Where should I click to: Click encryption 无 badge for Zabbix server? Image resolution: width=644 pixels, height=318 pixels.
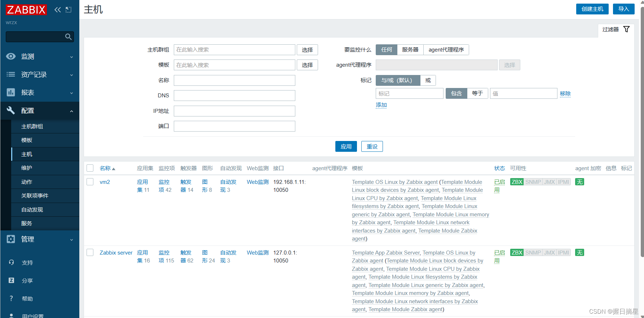pyautogui.click(x=579, y=253)
